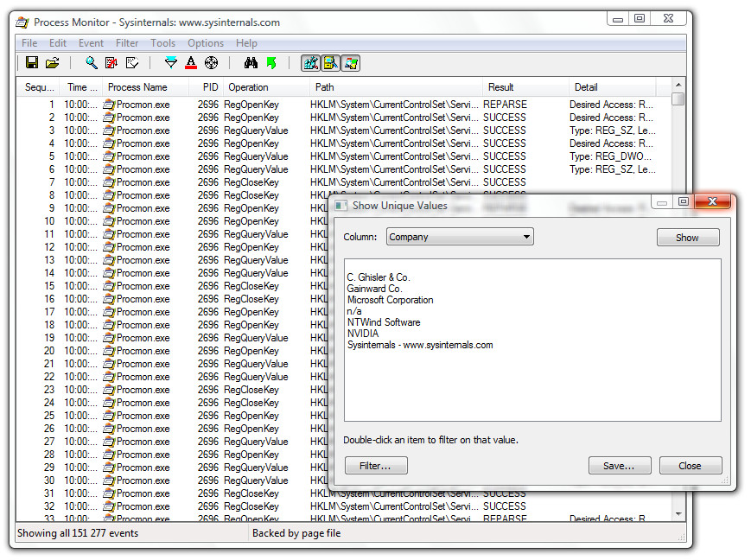Select Sysinternals - www.sysinternals.com entry
Image resolution: width=751 pixels, height=560 pixels.
pos(419,345)
